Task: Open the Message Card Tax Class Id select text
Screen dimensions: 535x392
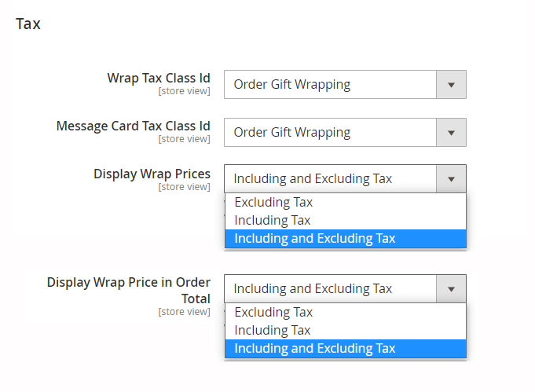Action: click(330, 132)
